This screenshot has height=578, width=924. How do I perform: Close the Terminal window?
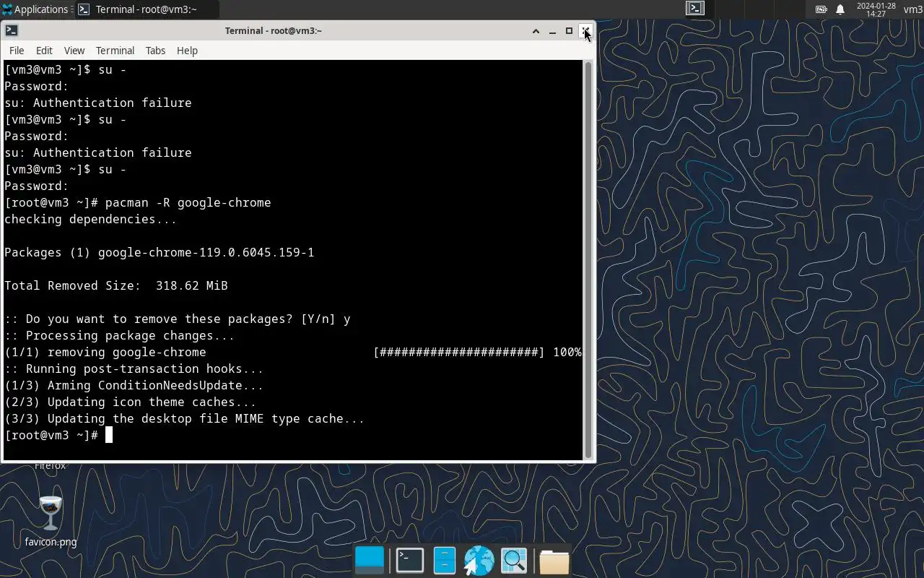[585, 31]
